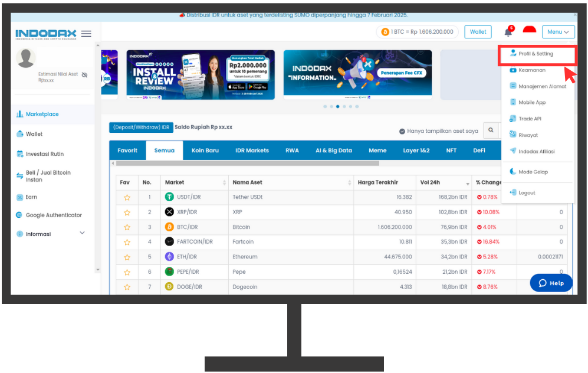This screenshot has height=373, width=588.
Task: Favorite the XRP/IDR market star
Action: pyautogui.click(x=127, y=212)
